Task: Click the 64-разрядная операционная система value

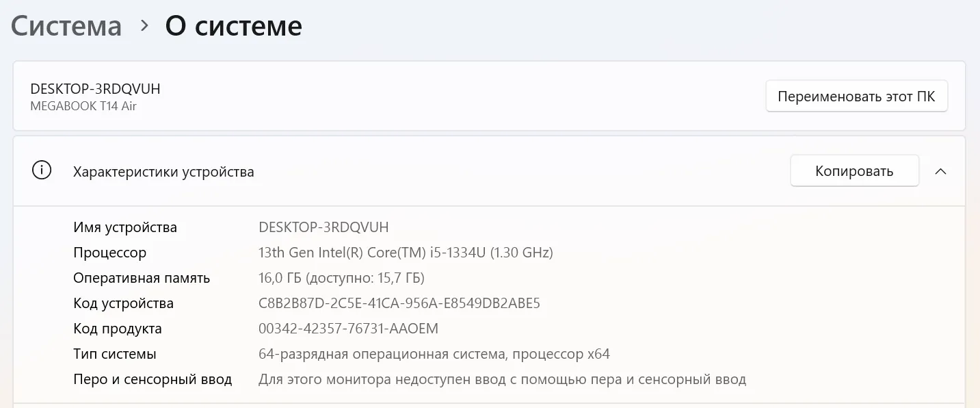Action: [x=434, y=354]
